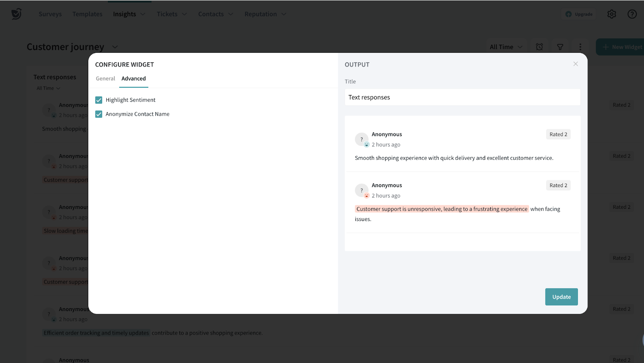
Task: Click the first Anonymous avatar in output
Action: [361, 139]
